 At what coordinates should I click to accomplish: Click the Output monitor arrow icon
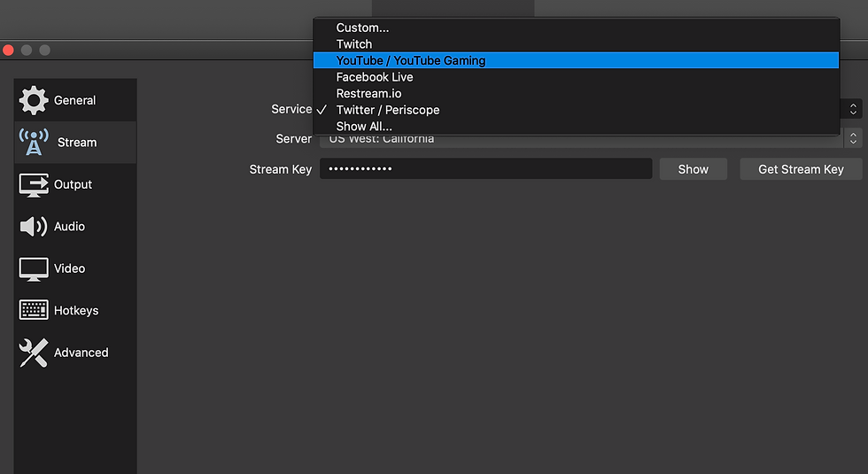(34, 184)
